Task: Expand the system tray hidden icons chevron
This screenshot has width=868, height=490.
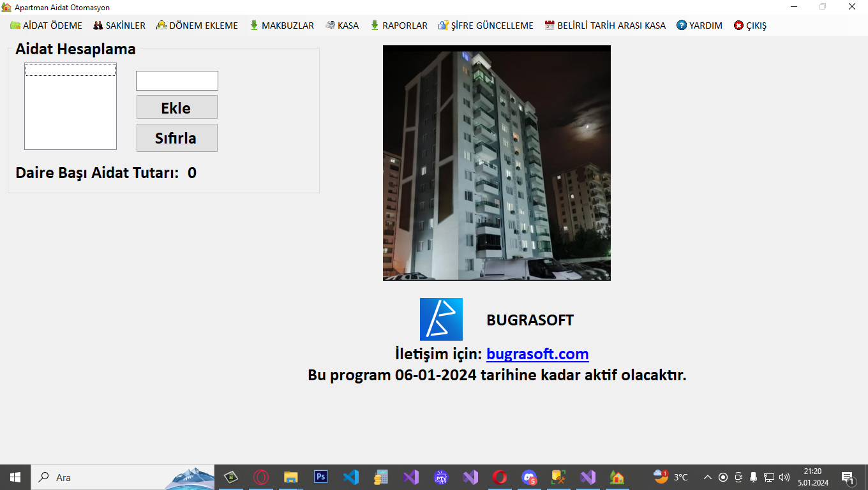Action: click(x=707, y=477)
